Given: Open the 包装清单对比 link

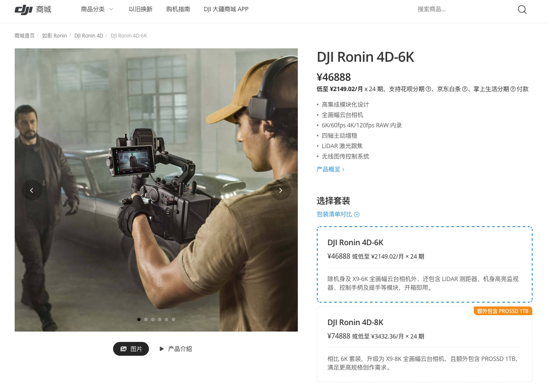Looking at the screenshot, I should pos(334,215).
